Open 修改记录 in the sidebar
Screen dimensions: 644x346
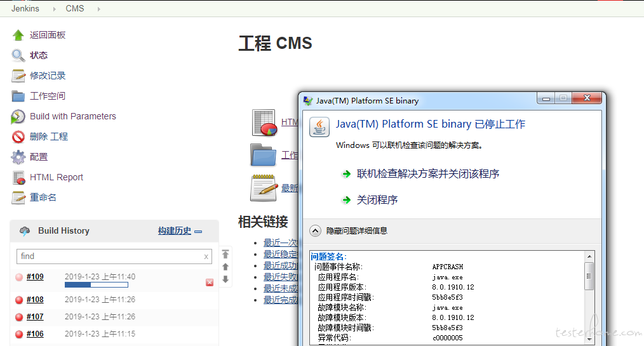point(48,76)
